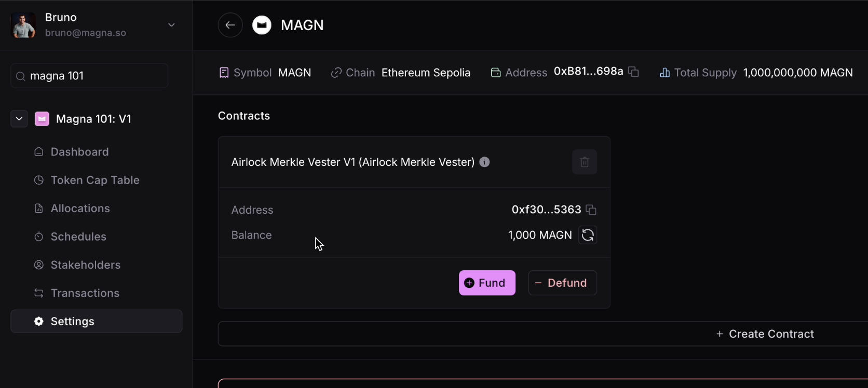Open Bruno account dropdown menu
The image size is (868, 388).
(x=171, y=25)
